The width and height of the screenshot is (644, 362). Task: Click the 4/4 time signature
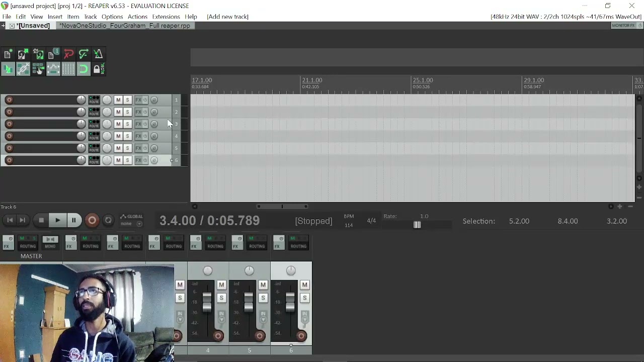(x=371, y=221)
